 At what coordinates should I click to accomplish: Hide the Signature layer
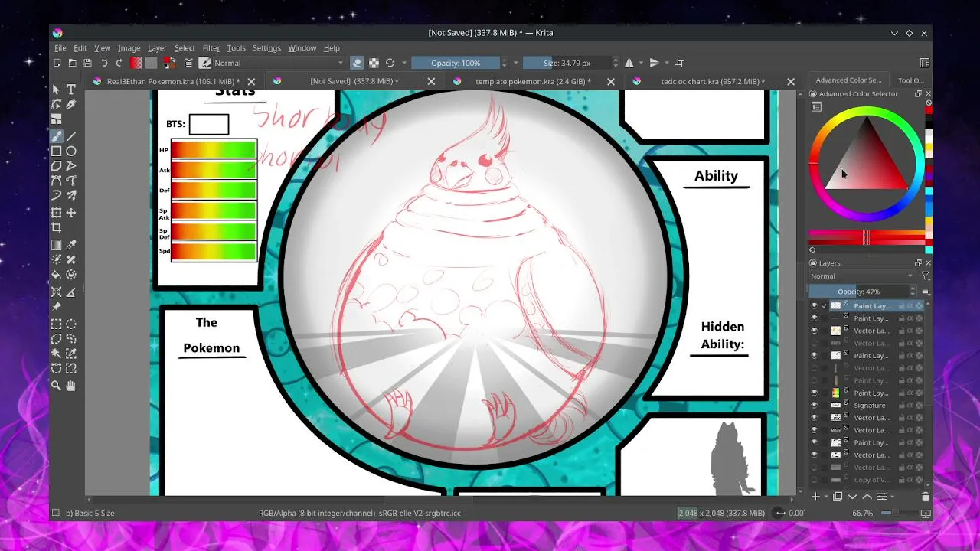(814, 406)
